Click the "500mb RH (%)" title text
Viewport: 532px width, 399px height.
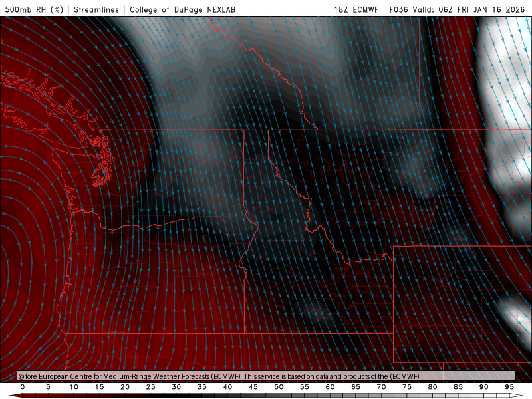[34, 9]
